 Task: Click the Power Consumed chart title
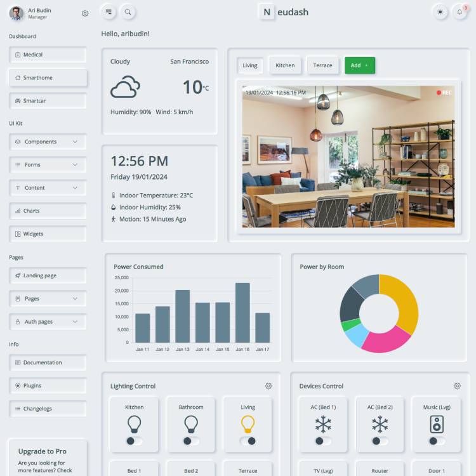coord(138,267)
